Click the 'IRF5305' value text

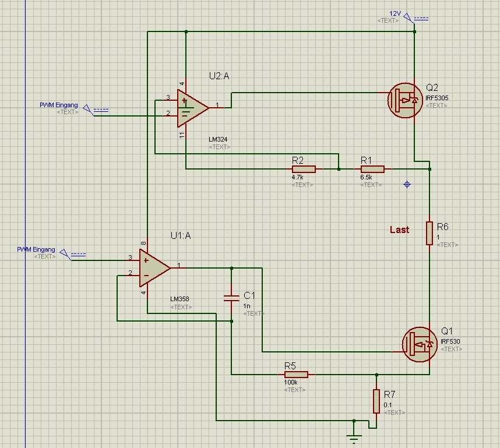click(x=436, y=98)
